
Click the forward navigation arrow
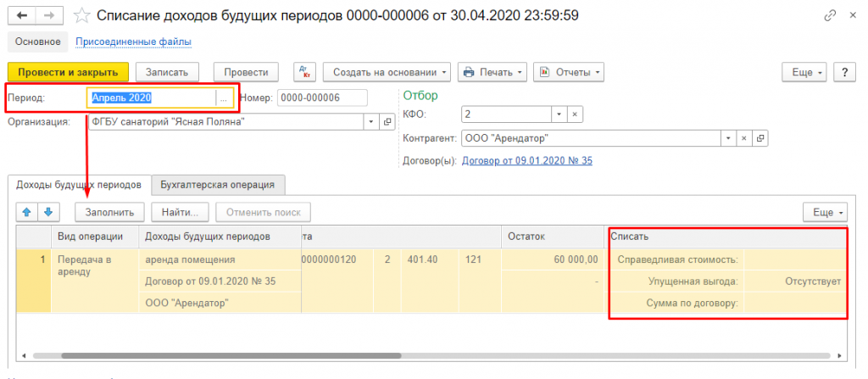tap(49, 15)
